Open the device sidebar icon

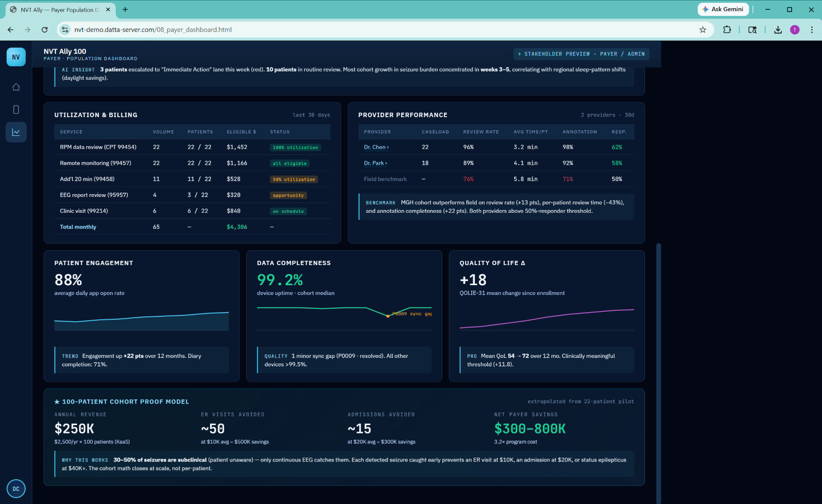(16, 110)
